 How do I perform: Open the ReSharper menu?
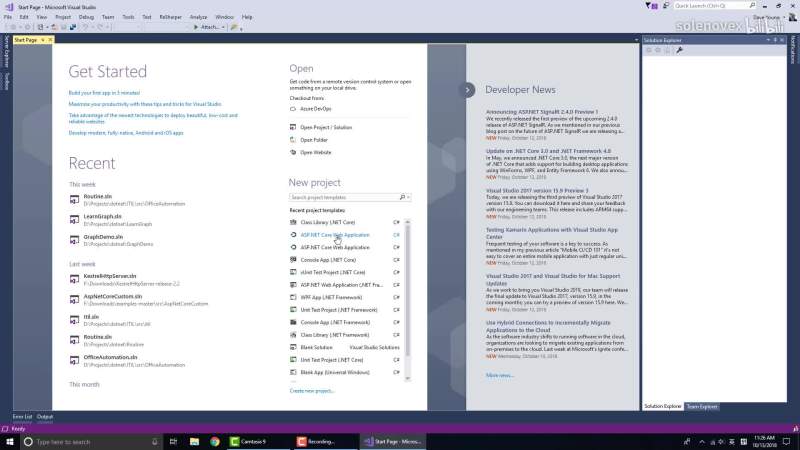pos(170,17)
